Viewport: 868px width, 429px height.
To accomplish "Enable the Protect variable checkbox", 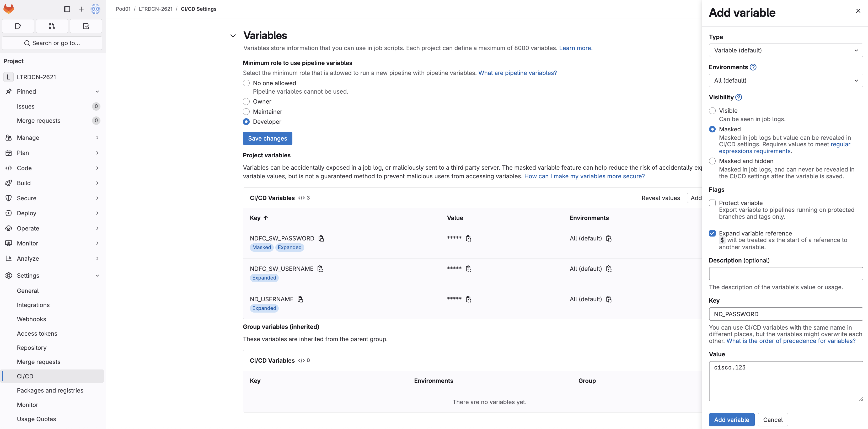I will (x=712, y=203).
